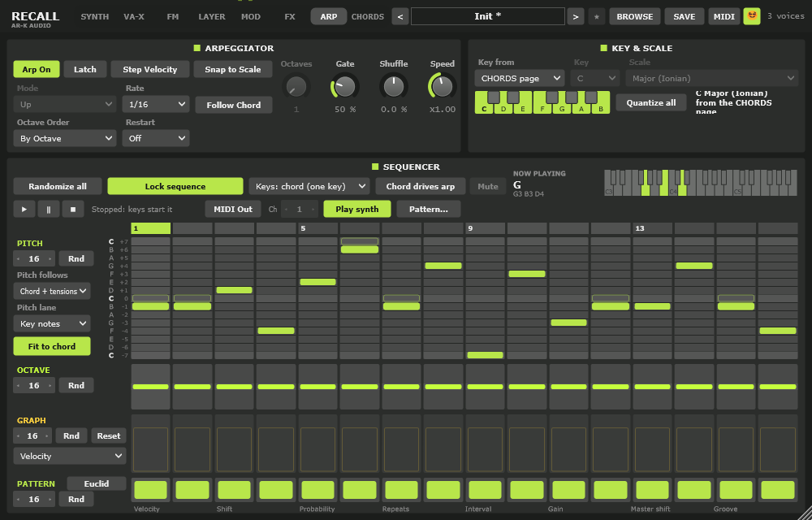
Task: Toggle the G key in scale keyboard
Action: click(x=561, y=108)
